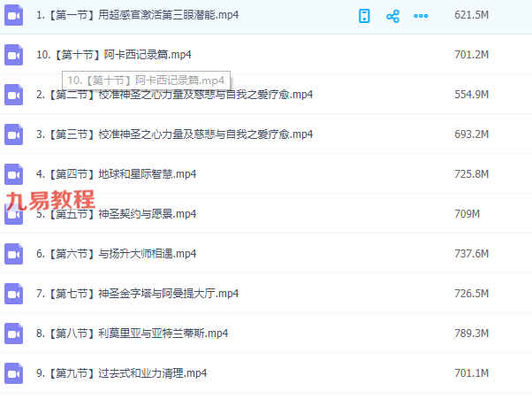Click video icon of 8.【第八节】 file

pyautogui.click(x=13, y=334)
